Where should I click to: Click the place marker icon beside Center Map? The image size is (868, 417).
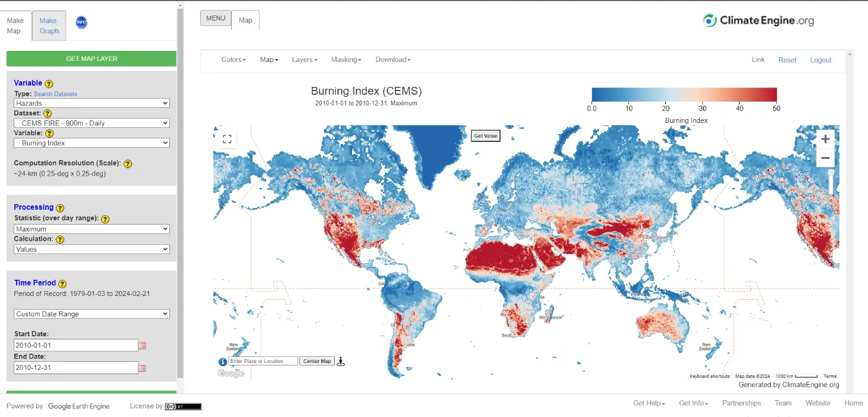pos(340,361)
